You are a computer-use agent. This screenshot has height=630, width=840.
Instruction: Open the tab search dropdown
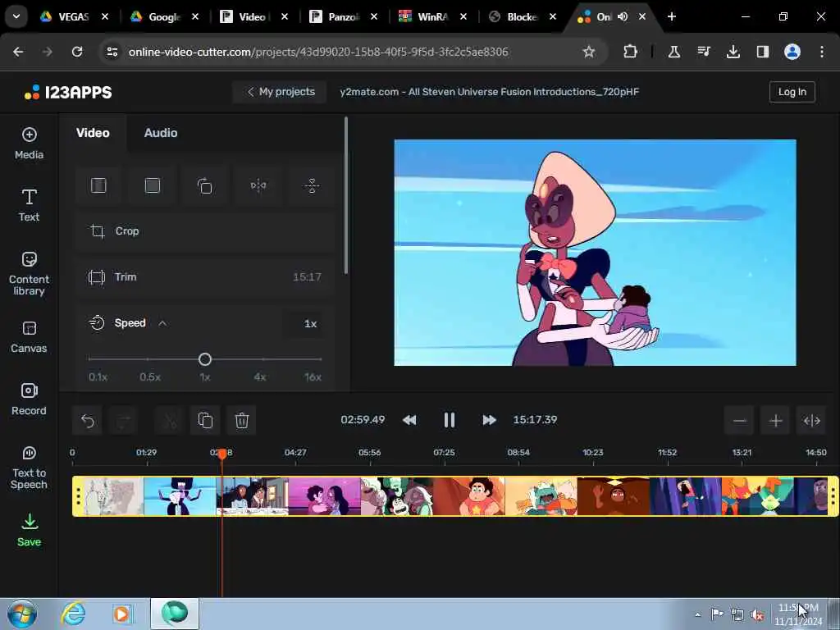16,16
